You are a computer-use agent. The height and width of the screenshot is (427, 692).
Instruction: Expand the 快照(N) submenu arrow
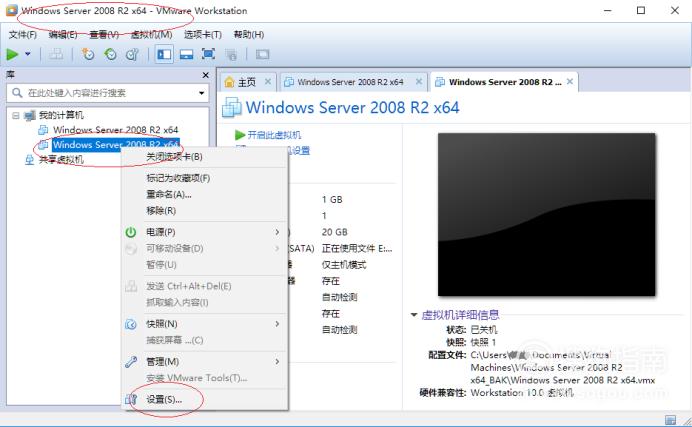click(x=277, y=324)
